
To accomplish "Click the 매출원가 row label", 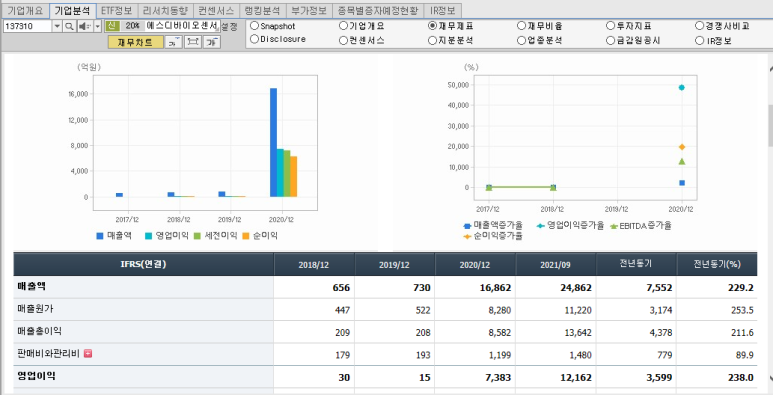I will click(35, 309).
